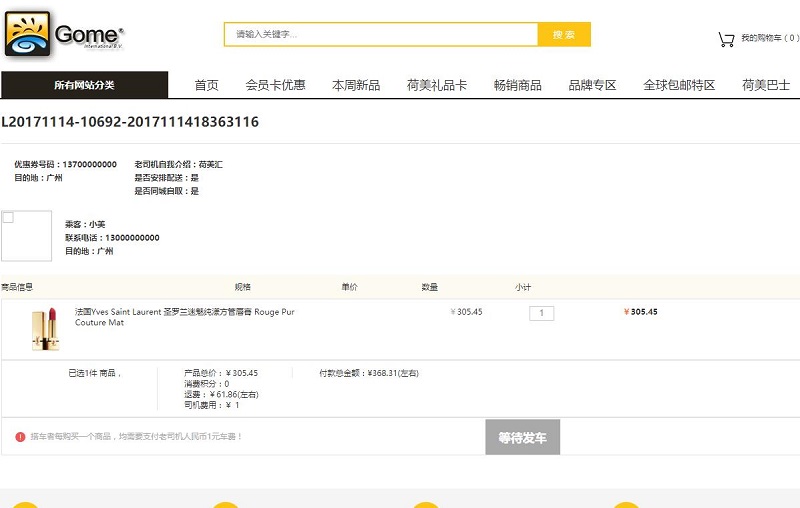
Task: Open 畅销商品 navigation item
Action: click(x=518, y=85)
